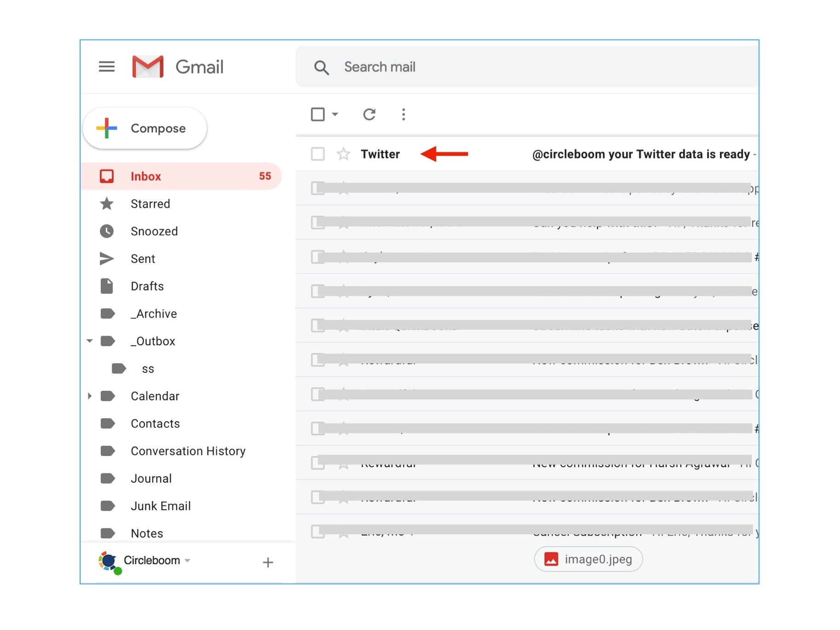Viewport: 840px width, 630px height.
Task: Refresh the inbox message list
Action: 370,114
